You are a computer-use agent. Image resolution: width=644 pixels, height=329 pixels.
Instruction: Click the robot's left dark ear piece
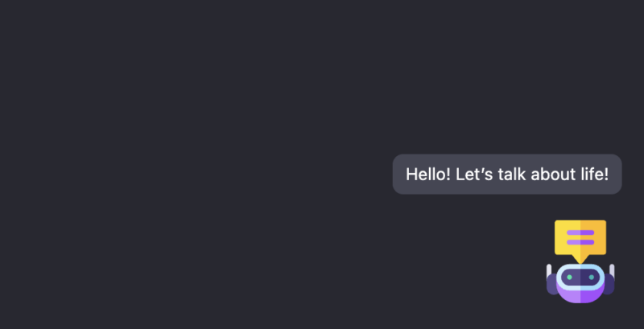tap(552, 284)
